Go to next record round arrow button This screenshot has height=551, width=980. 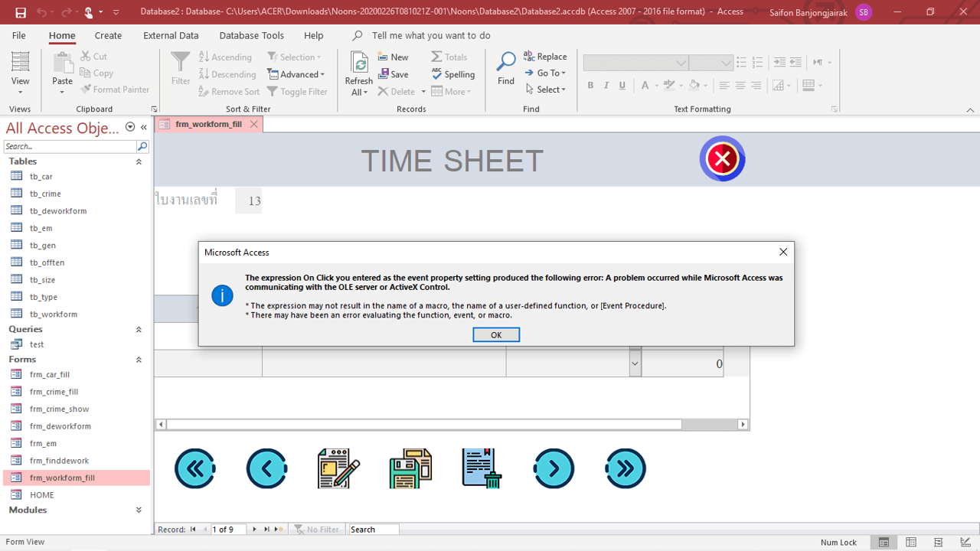(554, 468)
